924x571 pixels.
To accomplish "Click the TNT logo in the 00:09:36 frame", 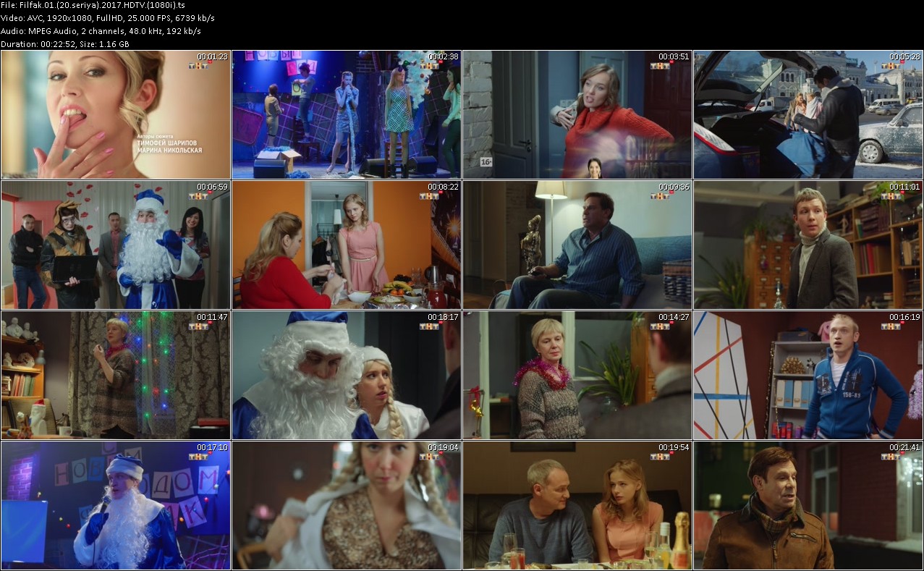I will click(x=659, y=196).
